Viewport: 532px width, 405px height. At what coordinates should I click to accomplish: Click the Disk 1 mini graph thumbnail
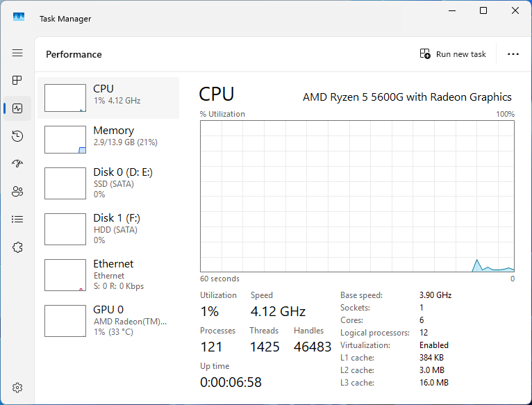(x=65, y=229)
